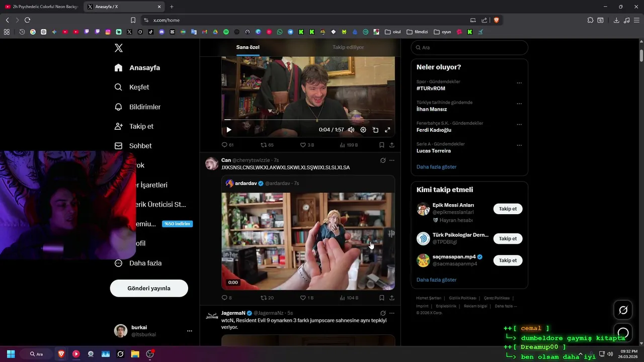
Task: View analytics showing 104 B views
Action: (x=349, y=298)
